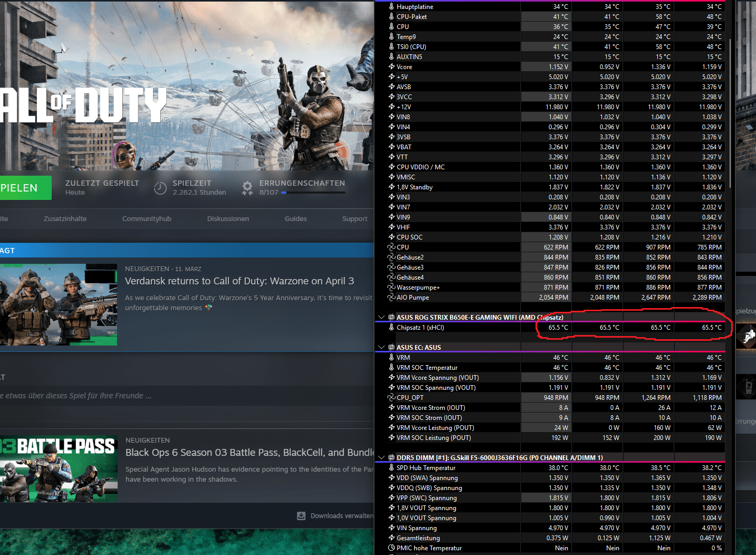The image size is (756, 555).
Task: Open the Black Ops 6 Season 03 Battle Pass headline
Action: (250, 453)
